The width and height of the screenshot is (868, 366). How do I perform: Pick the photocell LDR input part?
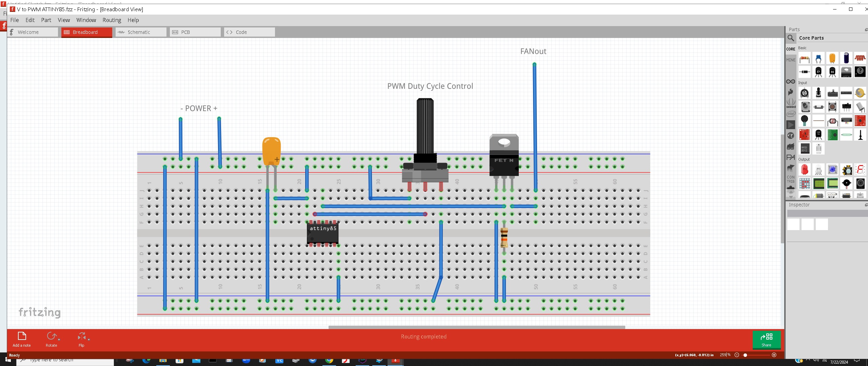click(x=832, y=121)
